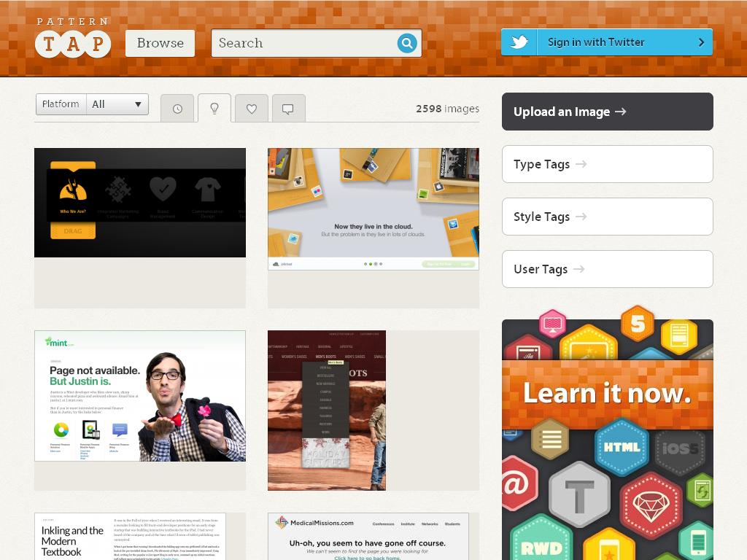
Task: Click the HTML hexagon badge
Action: pyautogui.click(x=622, y=447)
